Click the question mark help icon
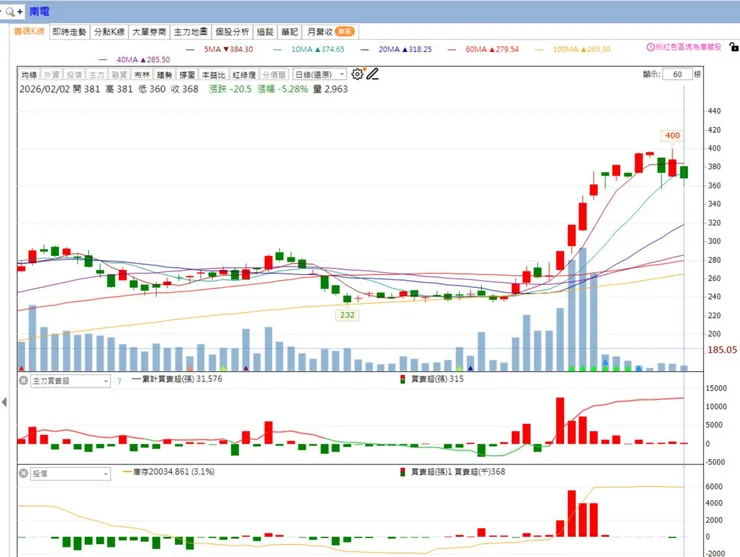The height and width of the screenshot is (557, 740). (119, 381)
